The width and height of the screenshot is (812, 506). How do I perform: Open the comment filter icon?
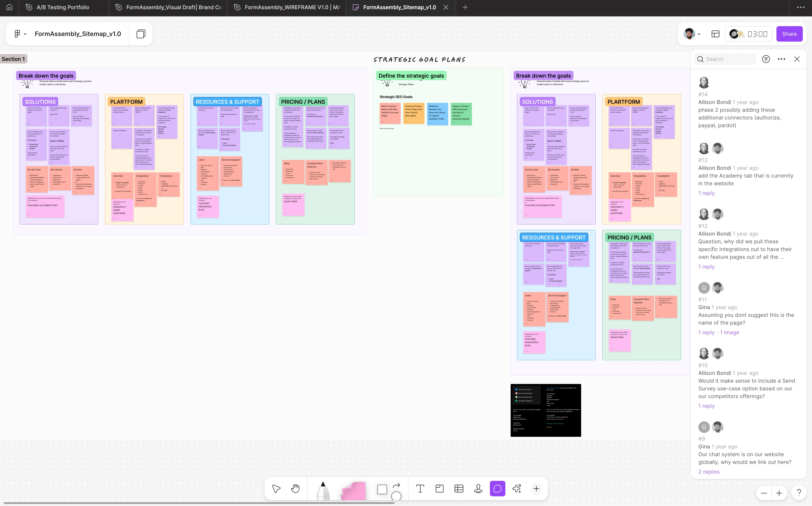click(x=766, y=59)
